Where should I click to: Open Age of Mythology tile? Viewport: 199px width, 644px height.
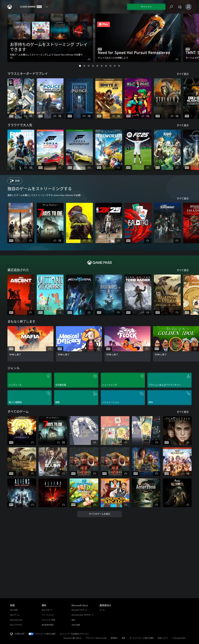pyautogui.click(x=177, y=462)
